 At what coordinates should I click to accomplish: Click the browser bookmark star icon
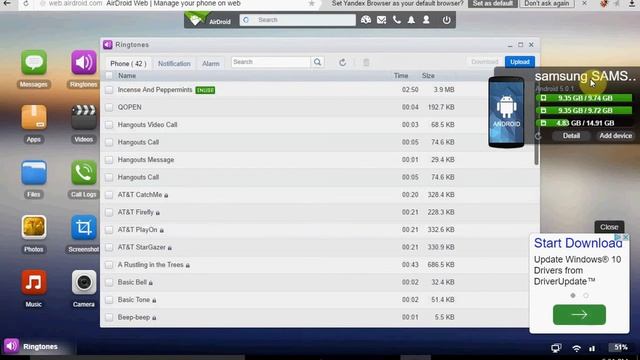(x=311, y=4)
